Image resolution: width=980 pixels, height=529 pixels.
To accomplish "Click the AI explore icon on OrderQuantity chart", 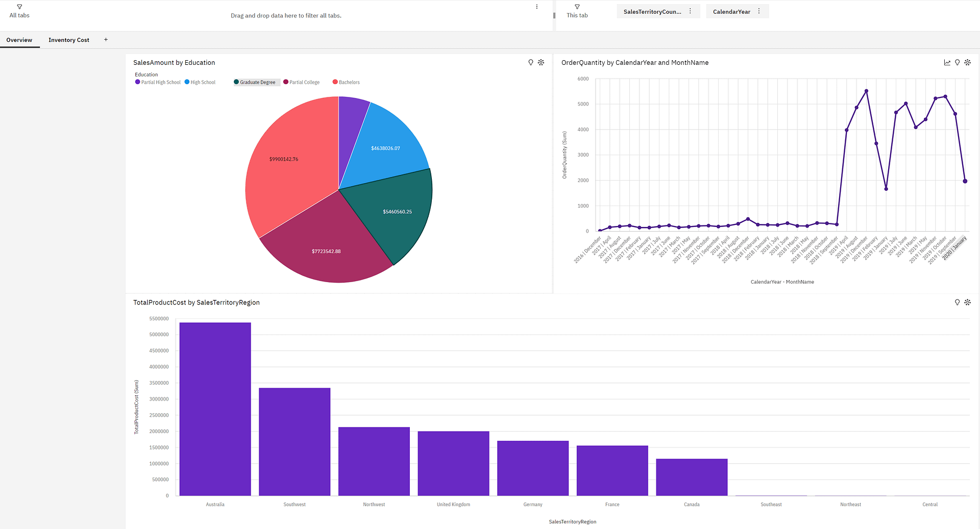I will [x=968, y=62].
